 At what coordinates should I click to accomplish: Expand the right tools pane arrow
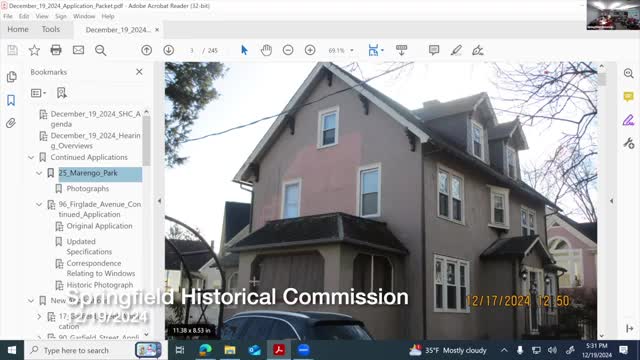[x=611, y=201]
